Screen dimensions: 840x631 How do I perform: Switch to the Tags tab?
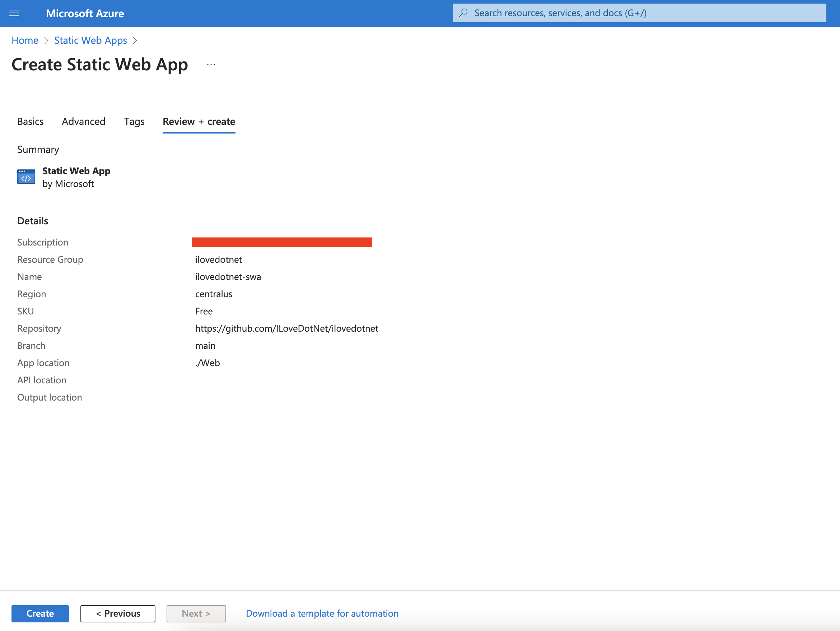click(x=134, y=121)
